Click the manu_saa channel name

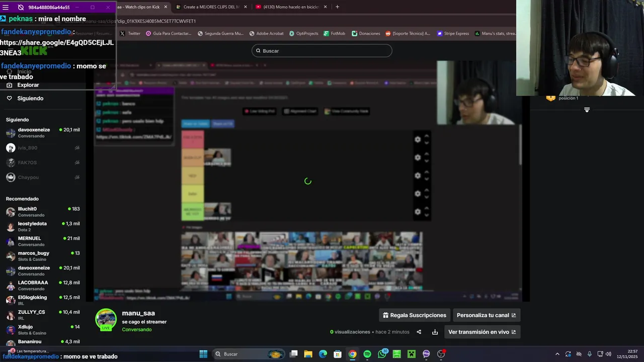[138, 313]
